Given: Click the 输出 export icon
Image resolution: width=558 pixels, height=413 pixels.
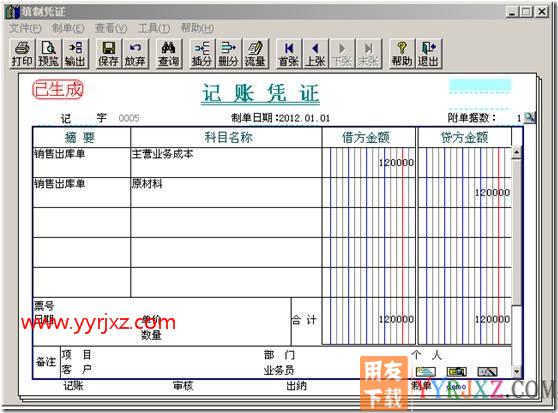Looking at the screenshot, I should (75, 54).
